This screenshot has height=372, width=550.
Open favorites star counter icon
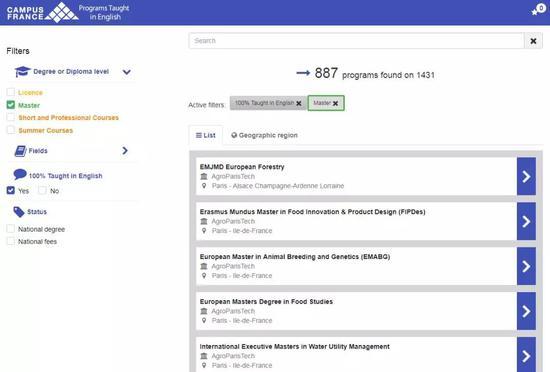(538, 10)
